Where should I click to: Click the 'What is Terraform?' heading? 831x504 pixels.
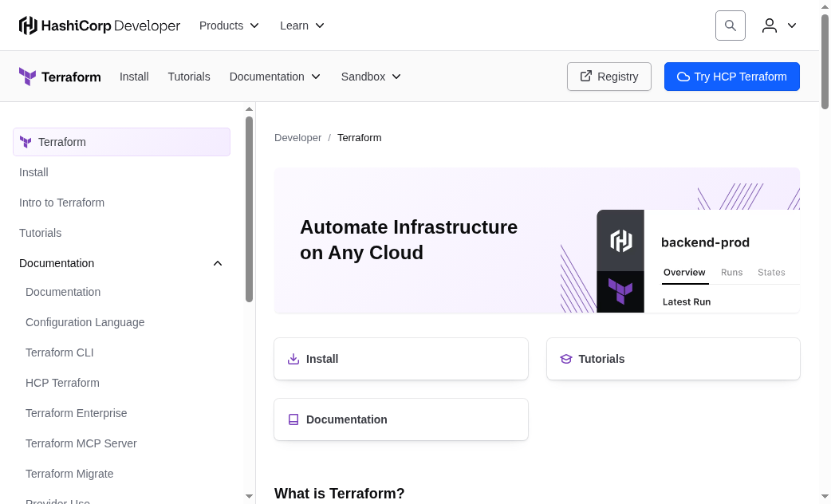tap(339, 494)
